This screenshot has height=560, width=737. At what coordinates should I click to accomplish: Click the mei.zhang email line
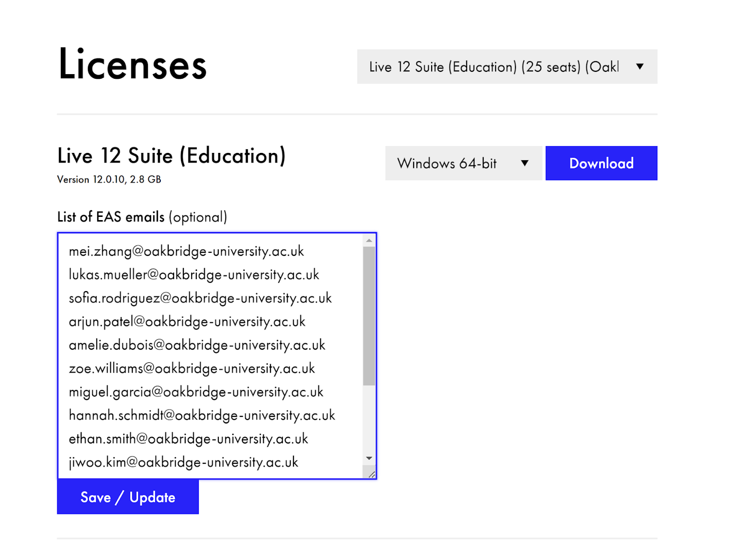pyautogui.click(x=187, y=251)
